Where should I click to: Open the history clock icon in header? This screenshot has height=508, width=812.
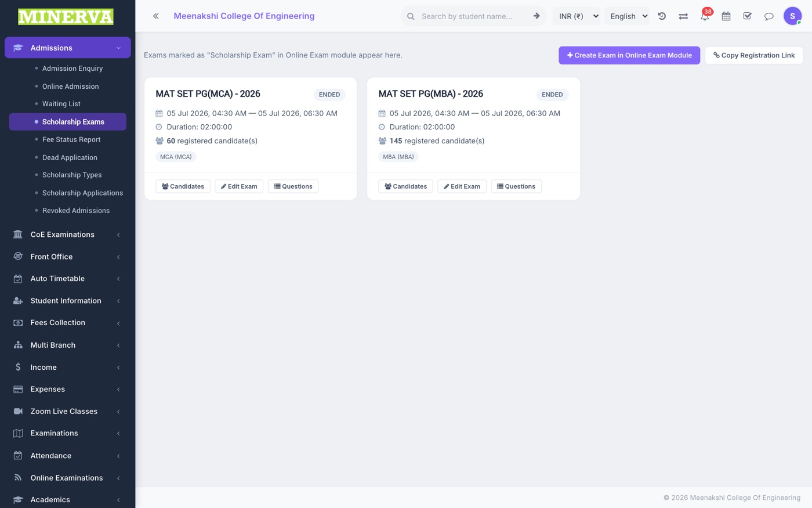click(x=662, y=16)
